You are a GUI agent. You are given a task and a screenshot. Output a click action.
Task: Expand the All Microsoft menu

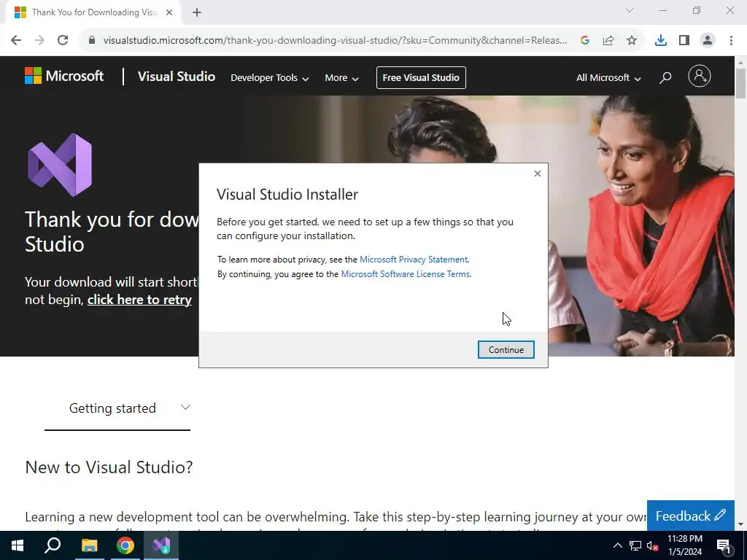[x=608, y=77]
